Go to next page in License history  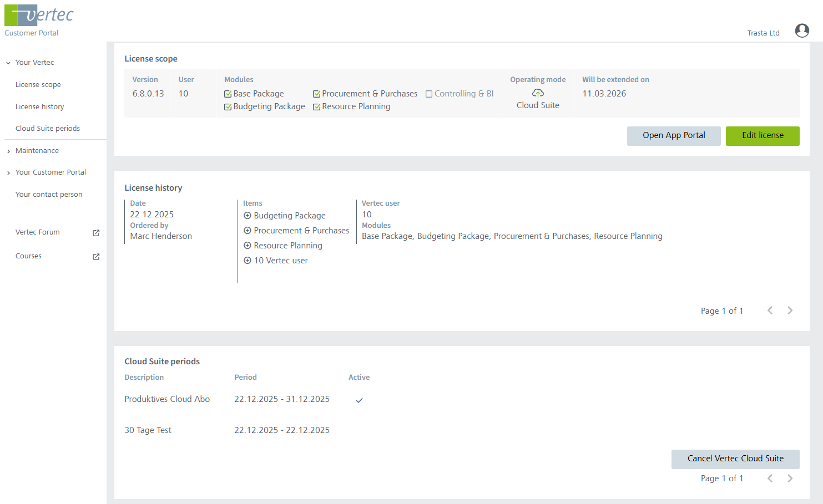tap(790, 310)
